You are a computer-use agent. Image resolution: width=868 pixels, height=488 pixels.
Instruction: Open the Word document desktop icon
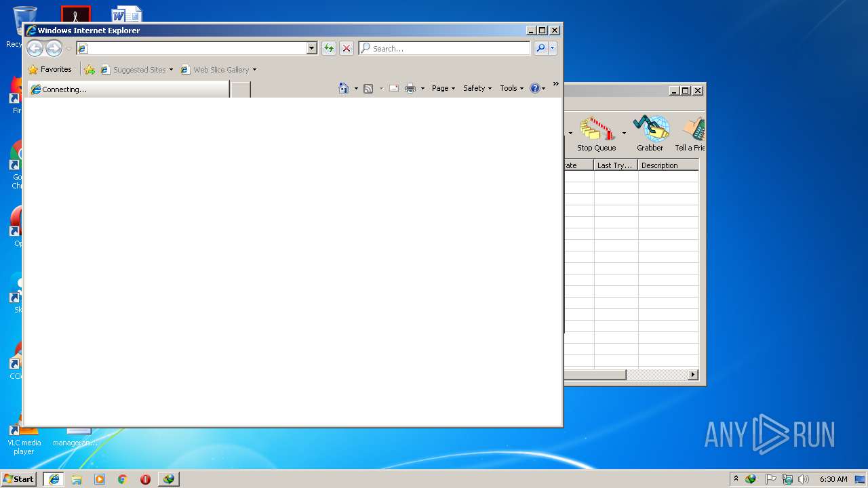coord(126,15)
